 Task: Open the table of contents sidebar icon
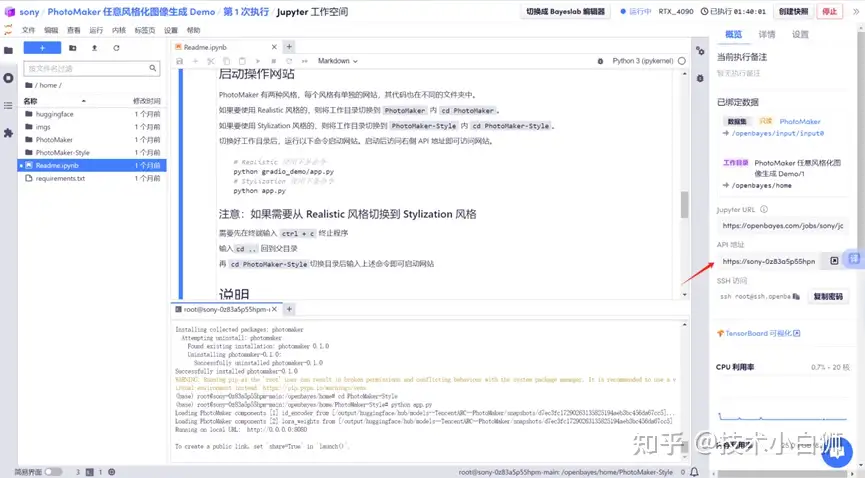[8, 105]
